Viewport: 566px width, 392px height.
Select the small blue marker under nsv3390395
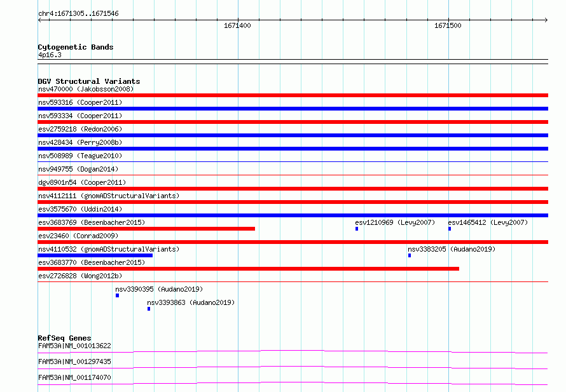click(117, 295)
